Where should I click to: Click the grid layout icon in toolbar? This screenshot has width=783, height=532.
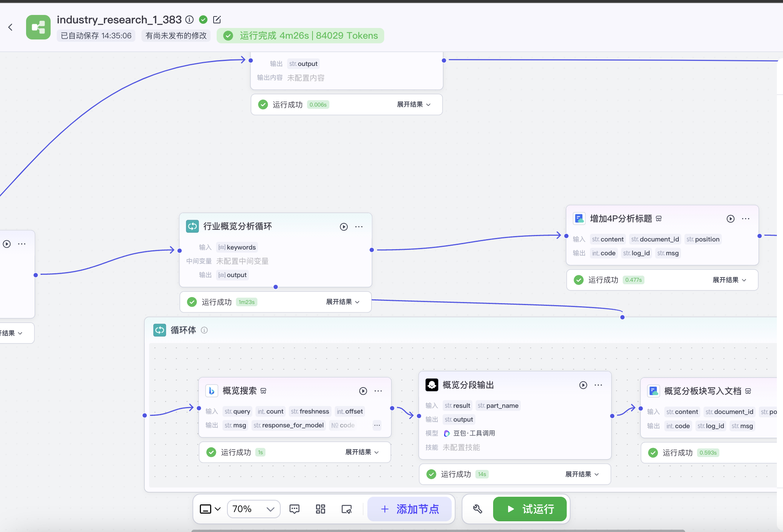(320, 509)
